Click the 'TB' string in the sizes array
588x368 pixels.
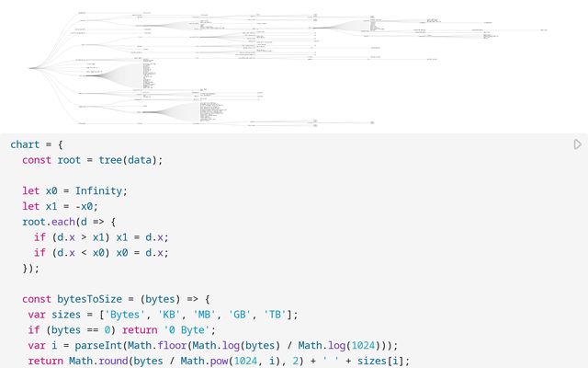click(277, 315)
